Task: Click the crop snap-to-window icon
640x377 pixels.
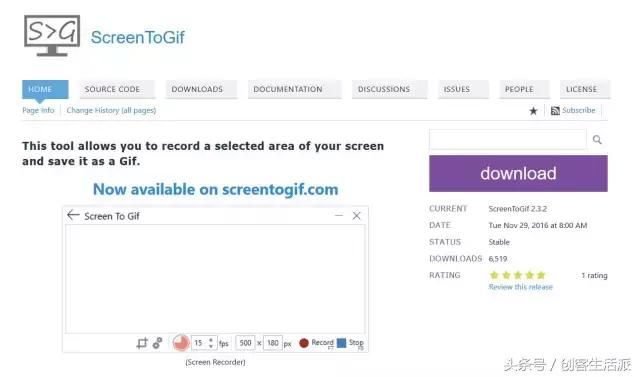Action: pyautogui.click(x=141, y=343)
